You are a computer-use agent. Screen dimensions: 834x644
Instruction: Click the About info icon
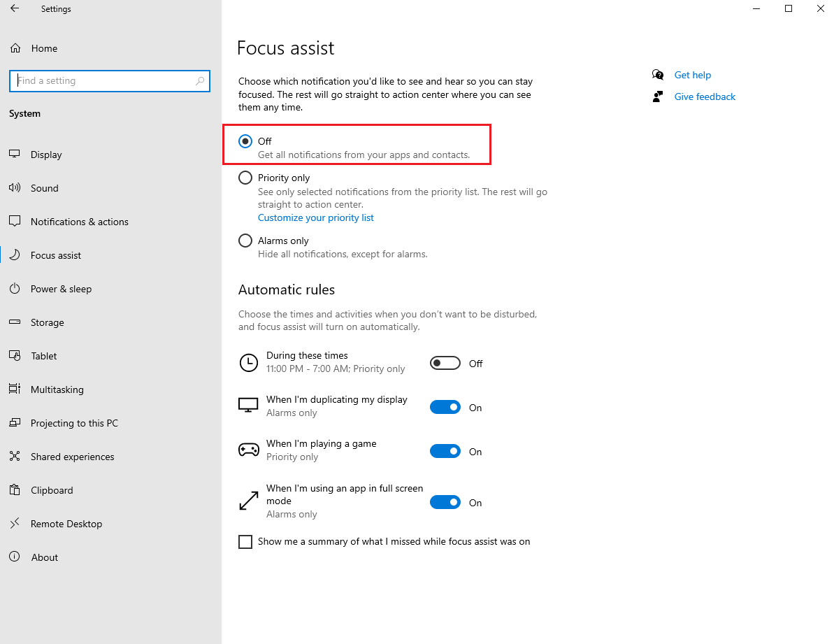point(15,557)
